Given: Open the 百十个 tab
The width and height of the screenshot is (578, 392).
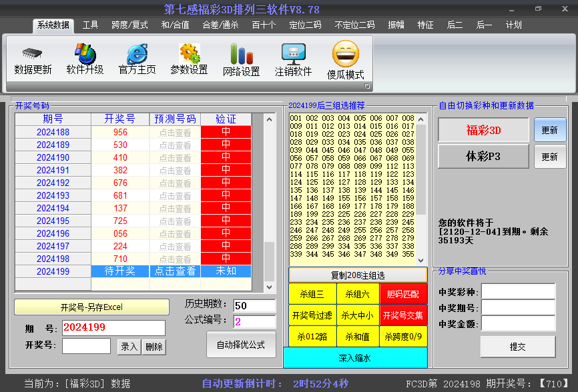Looking at the screenshot, I should coord(264,25).
